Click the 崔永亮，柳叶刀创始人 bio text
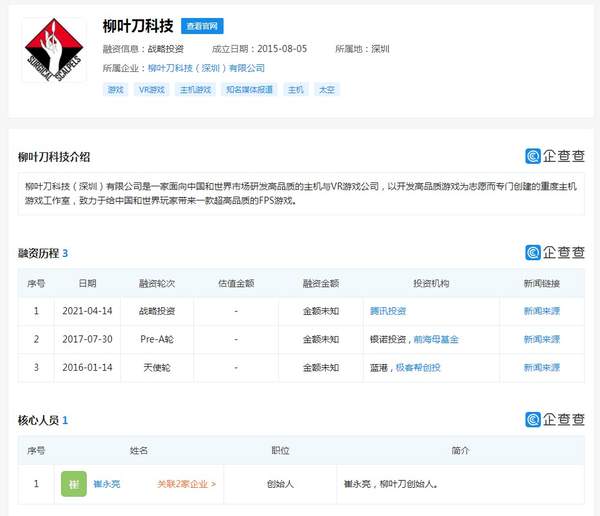The image size is (600, 516). pos(390,484)
